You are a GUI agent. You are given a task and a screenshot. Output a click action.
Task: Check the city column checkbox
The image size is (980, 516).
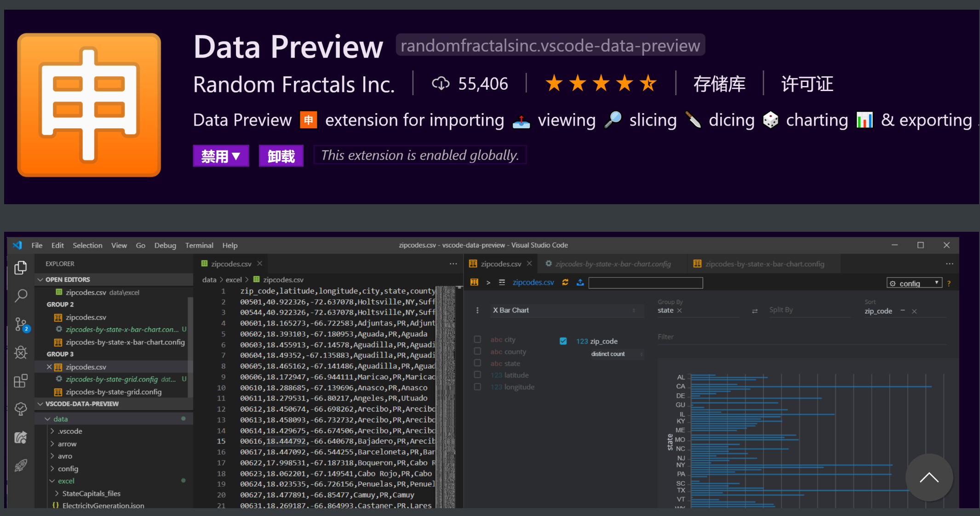click(x=477, y=339)
